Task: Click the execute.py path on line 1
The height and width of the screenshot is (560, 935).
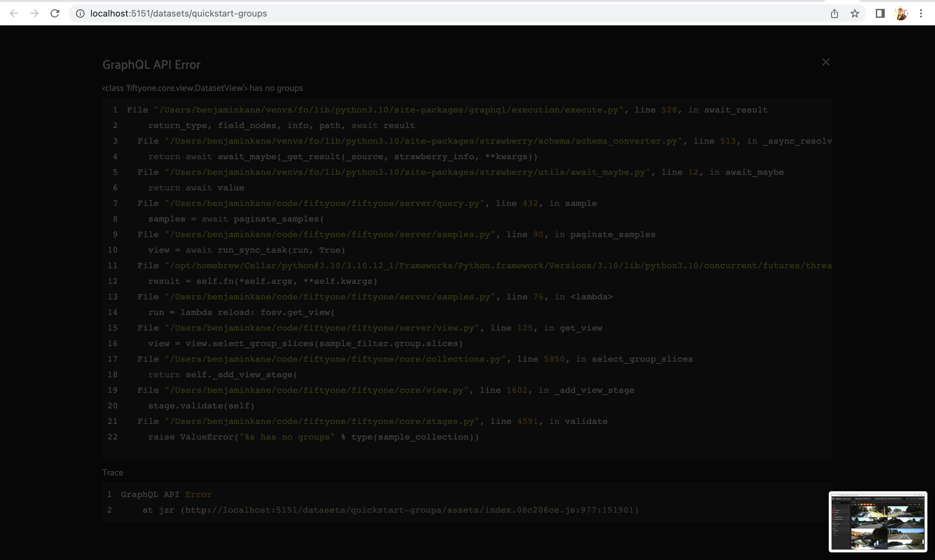Action: click(x=388, y=110)
